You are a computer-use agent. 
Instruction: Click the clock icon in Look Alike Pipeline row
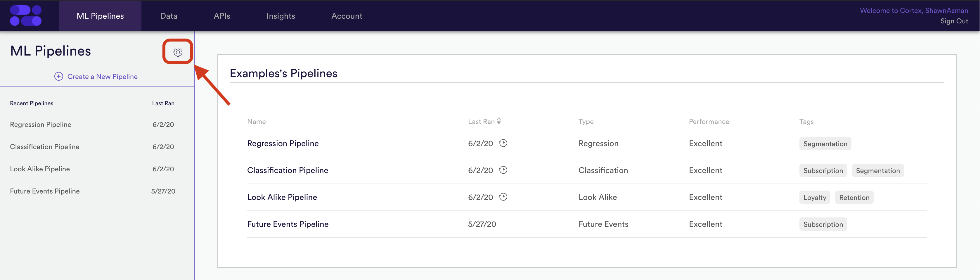(503, 197)
